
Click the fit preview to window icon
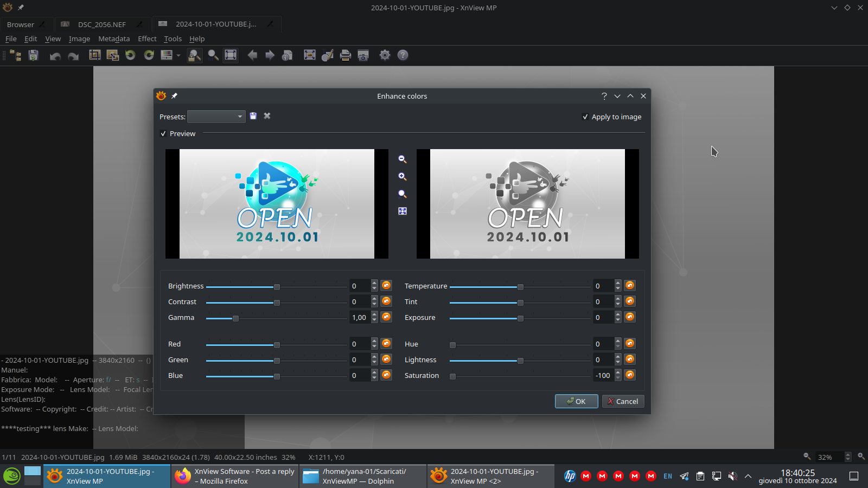point(402,211)
